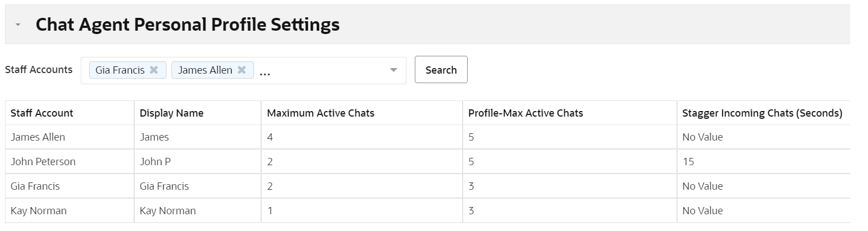This screenshot has height=231, width=868.
Task: Click Stagger Incoming Chats column header
Action: [x=762, y=113]
